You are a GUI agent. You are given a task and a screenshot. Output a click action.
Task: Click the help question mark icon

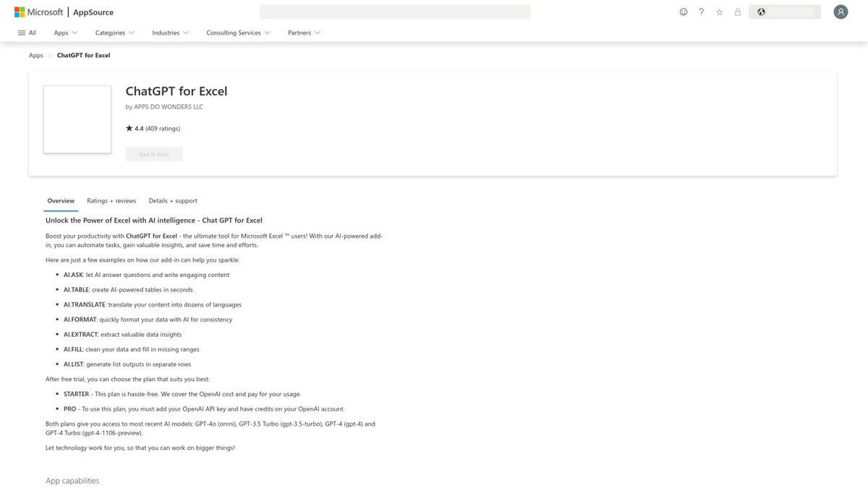tap(702, 12)
